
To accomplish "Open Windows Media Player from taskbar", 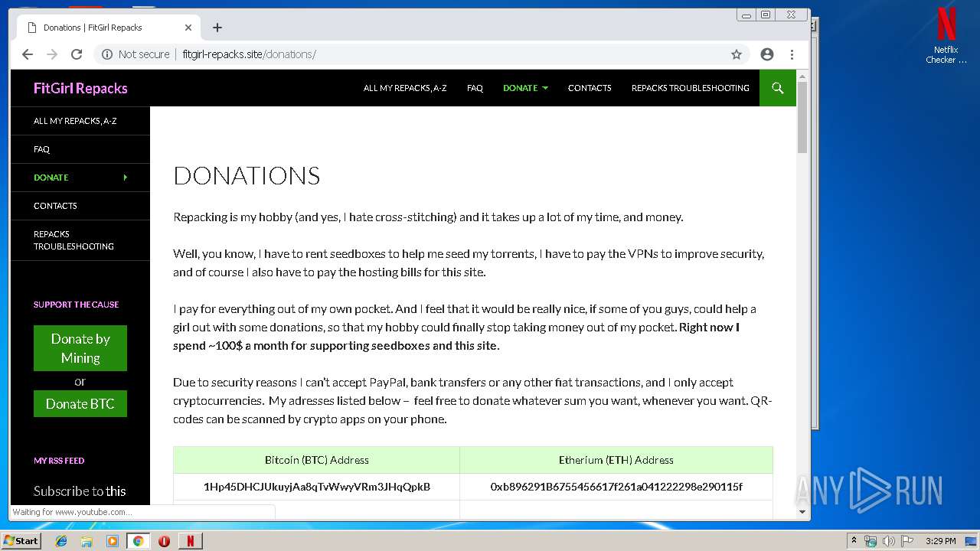I will click(113, 541).
